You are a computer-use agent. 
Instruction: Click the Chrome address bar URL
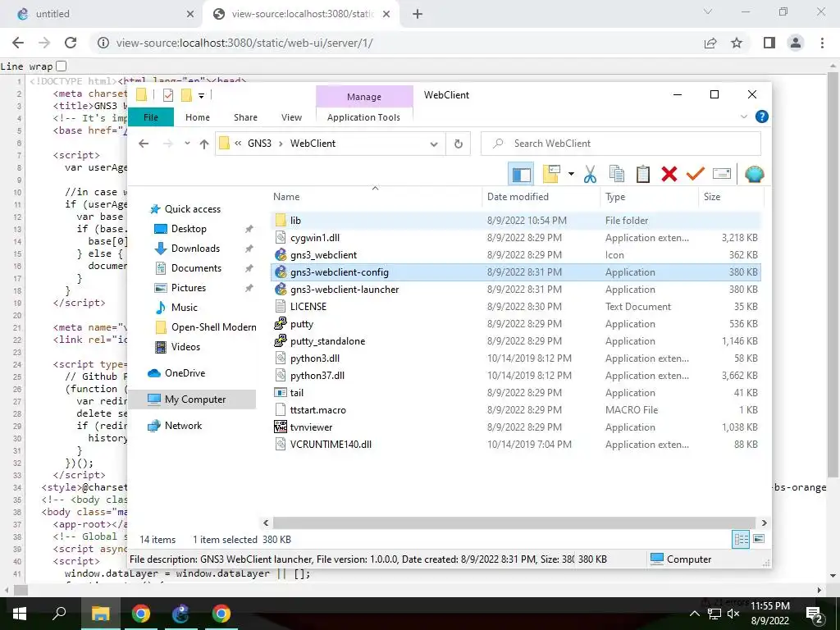(x=244, y=43)
